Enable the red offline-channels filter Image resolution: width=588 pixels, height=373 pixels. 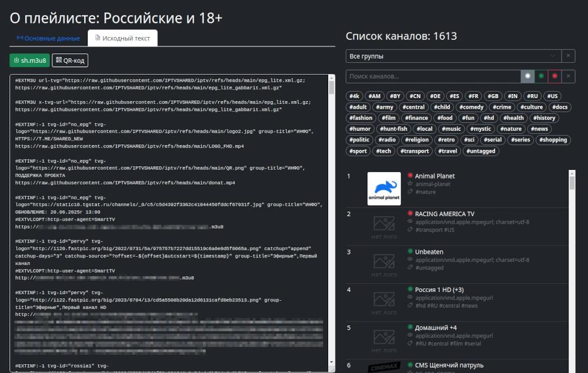click(556, 75)
